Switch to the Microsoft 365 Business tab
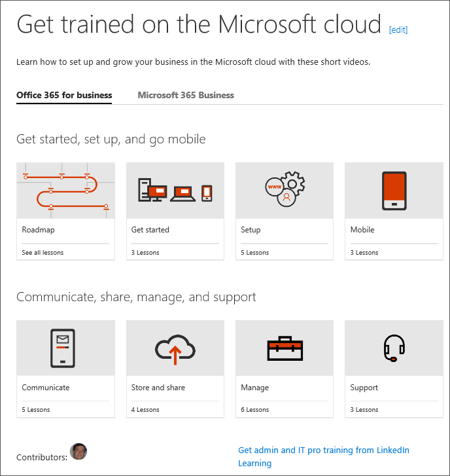Image resolution: width=450 pixels, height=476 pixels. pyautogui.click(x=186, y=95)
